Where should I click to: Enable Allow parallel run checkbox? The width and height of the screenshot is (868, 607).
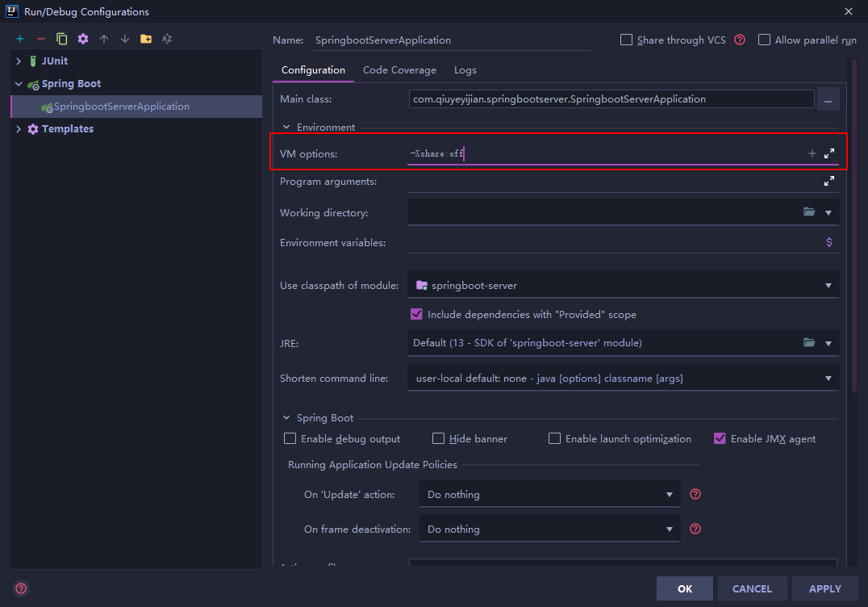click(x=764, y=40)
